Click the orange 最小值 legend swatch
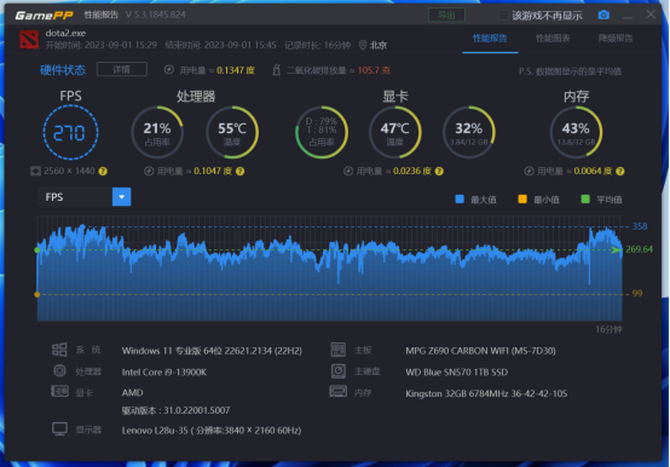The width and height of the screenshot is (670, 467). [522, 199]
